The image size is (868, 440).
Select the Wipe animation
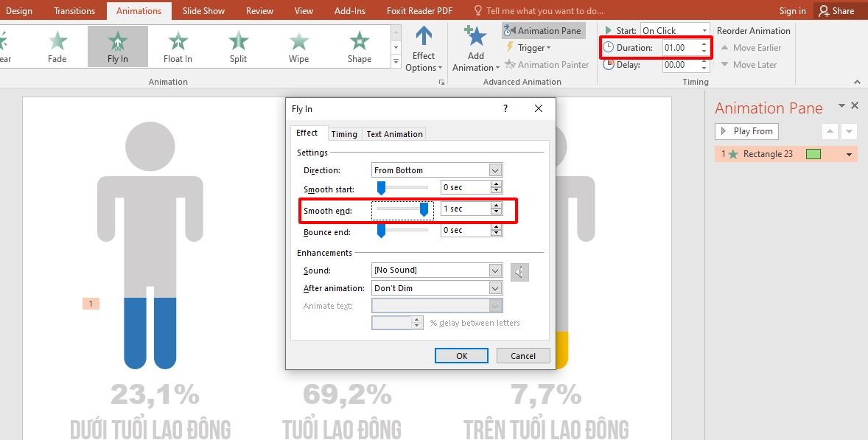click(298, 44)
